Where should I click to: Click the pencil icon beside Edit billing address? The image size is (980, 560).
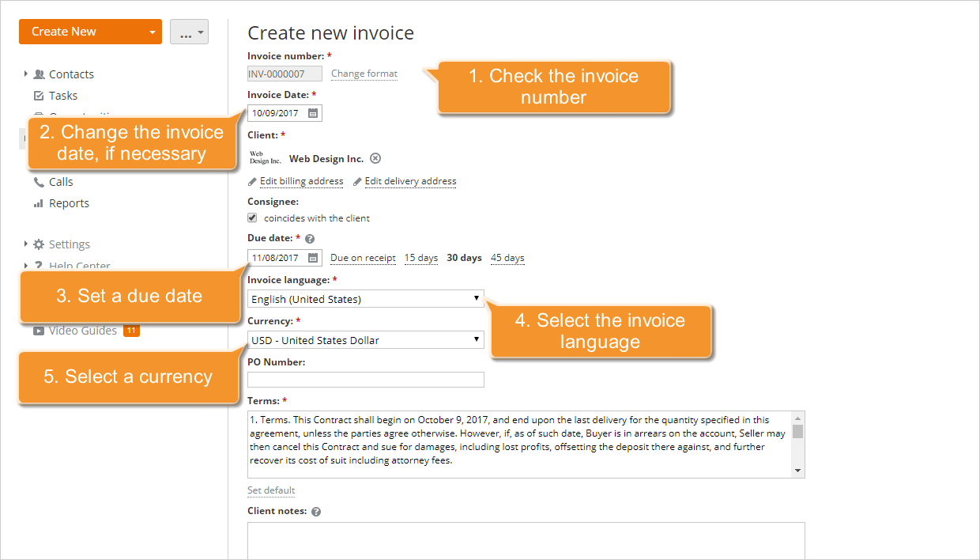(x=254, y=181)
